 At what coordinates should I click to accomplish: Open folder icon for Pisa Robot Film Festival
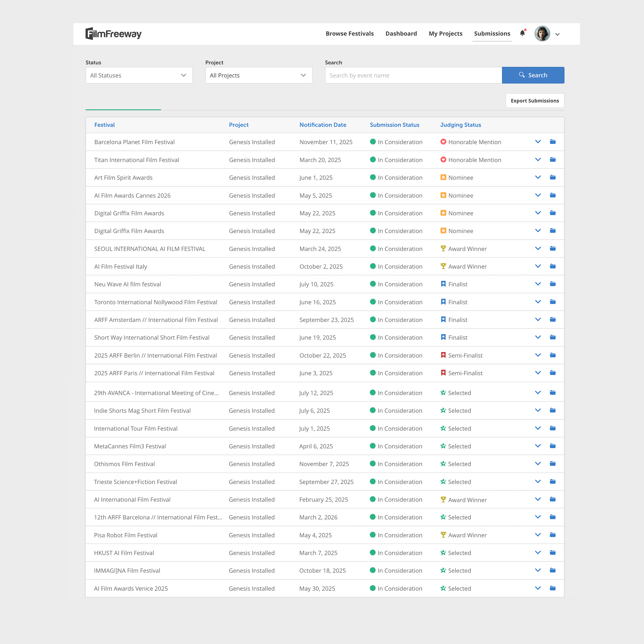tap(553, 535)
